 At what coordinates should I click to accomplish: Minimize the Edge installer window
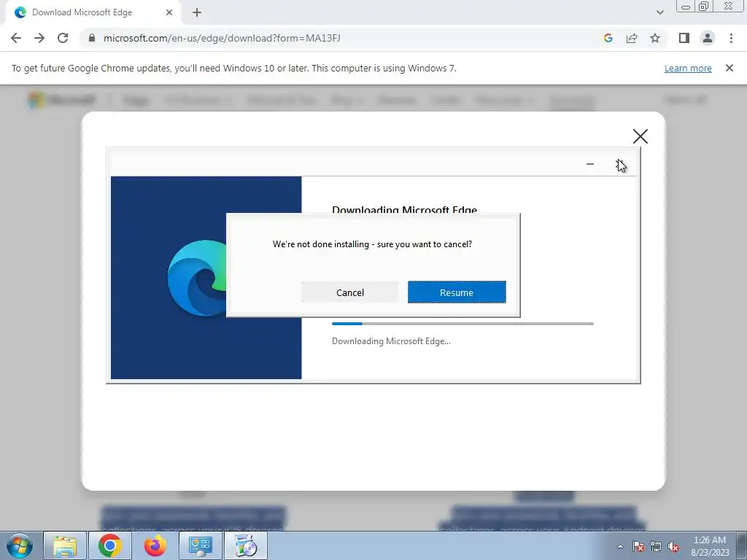pos(589,164)
